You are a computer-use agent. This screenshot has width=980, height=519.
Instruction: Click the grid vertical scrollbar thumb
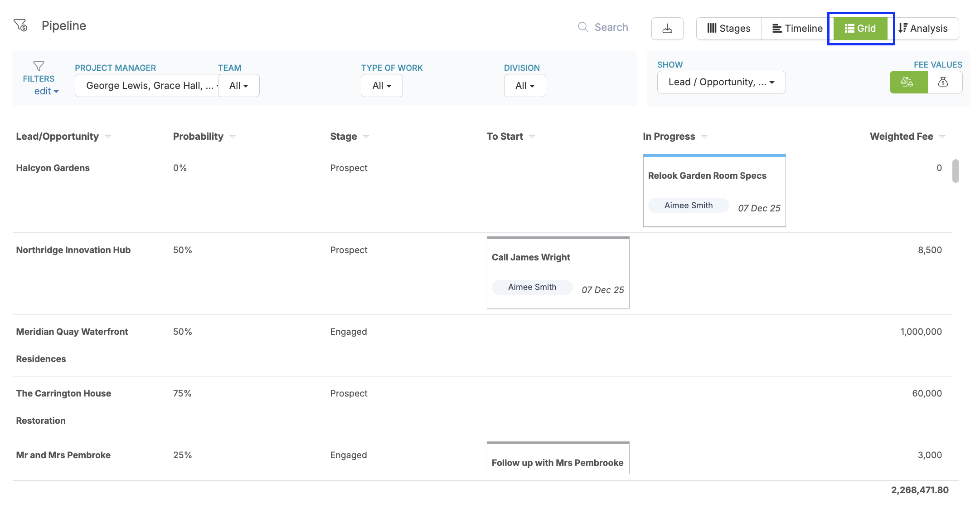pos(956,171)
